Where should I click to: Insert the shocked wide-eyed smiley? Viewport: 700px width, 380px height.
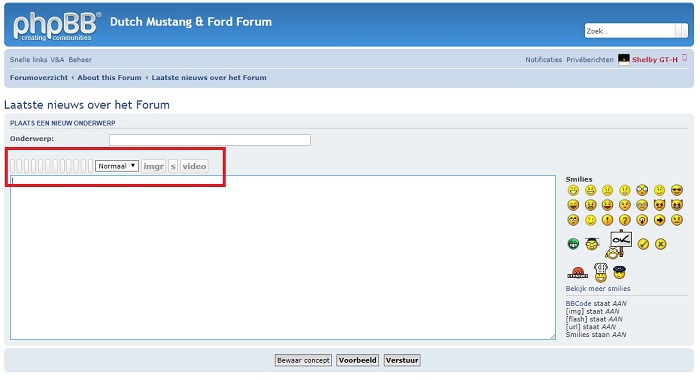(642, 190)
